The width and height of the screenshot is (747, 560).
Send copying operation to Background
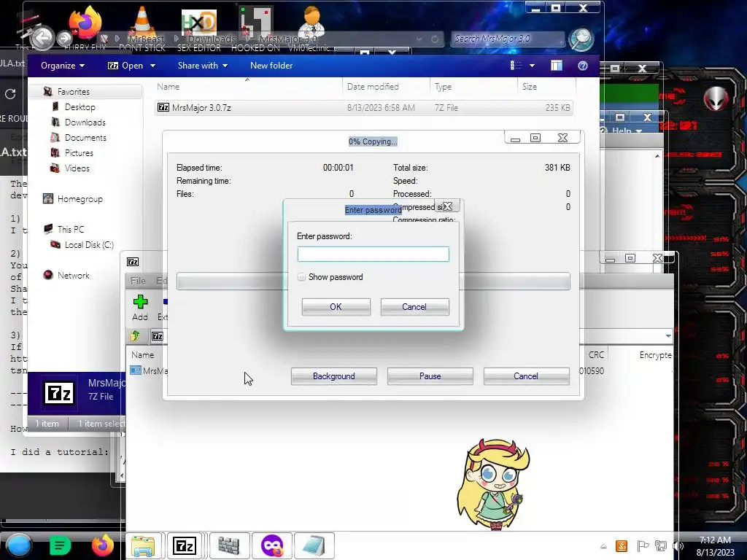(334, 376)
